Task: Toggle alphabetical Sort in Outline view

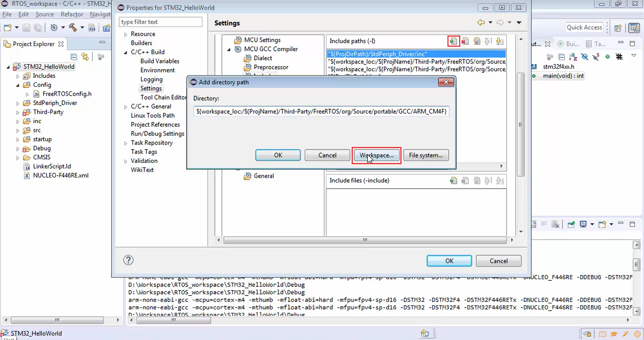Action: [573, 57]
